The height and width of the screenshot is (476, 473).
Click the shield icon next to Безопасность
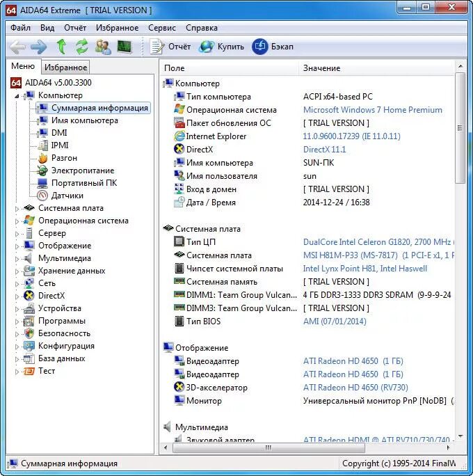click(x=29, y=333)
